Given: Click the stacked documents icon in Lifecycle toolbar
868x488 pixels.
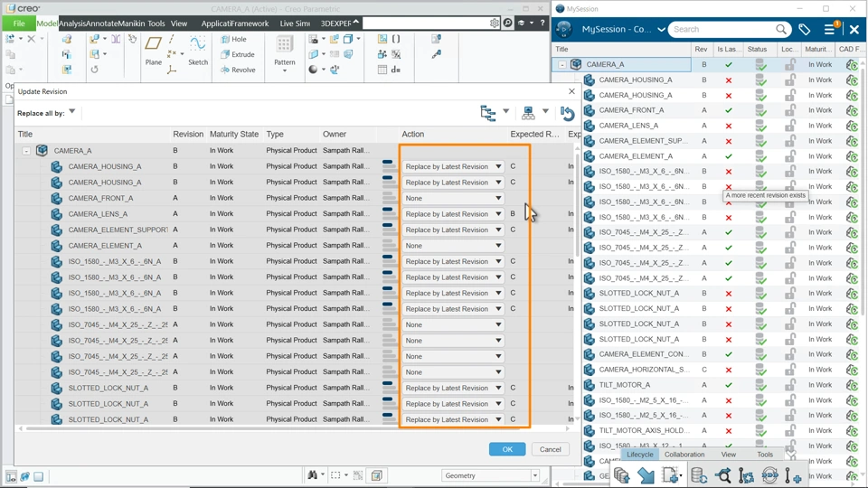Looking at the screenshot, I should point(622,475).
